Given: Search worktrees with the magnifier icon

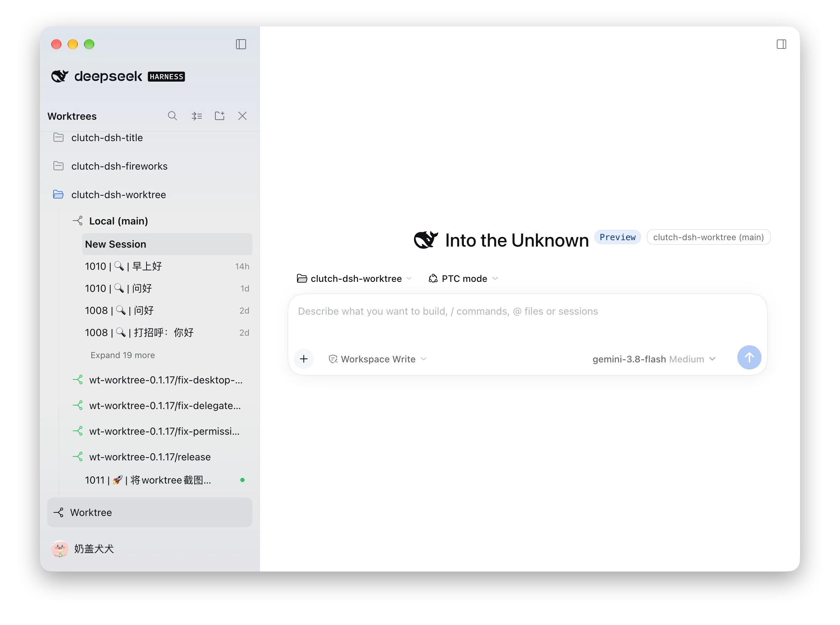Looking at the screenshot, I should (172, 116).
